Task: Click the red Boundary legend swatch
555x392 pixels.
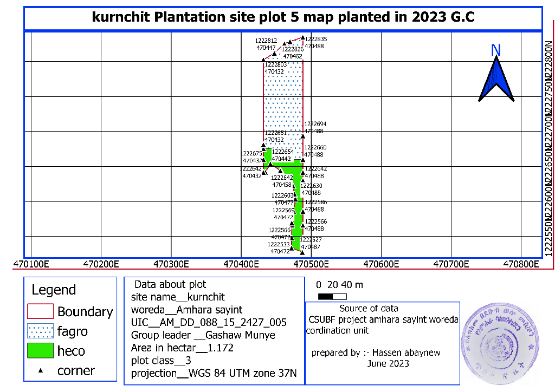Action: tap(40, 311)
